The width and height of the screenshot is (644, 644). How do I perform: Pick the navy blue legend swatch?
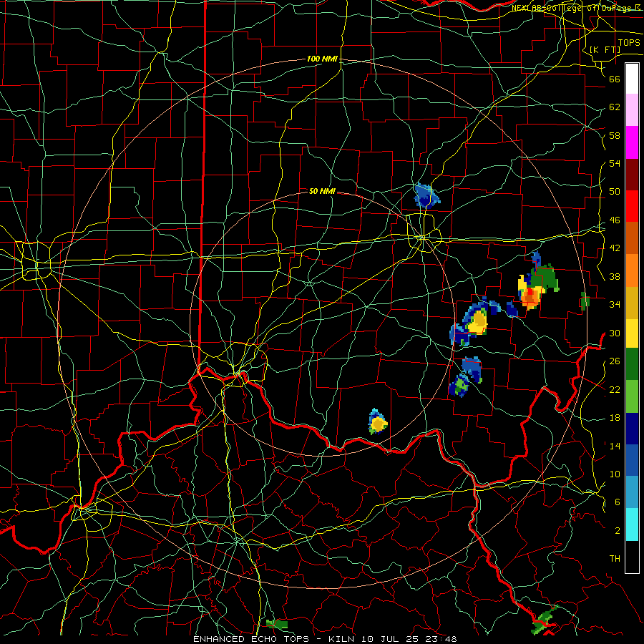(x=632, y=429)
